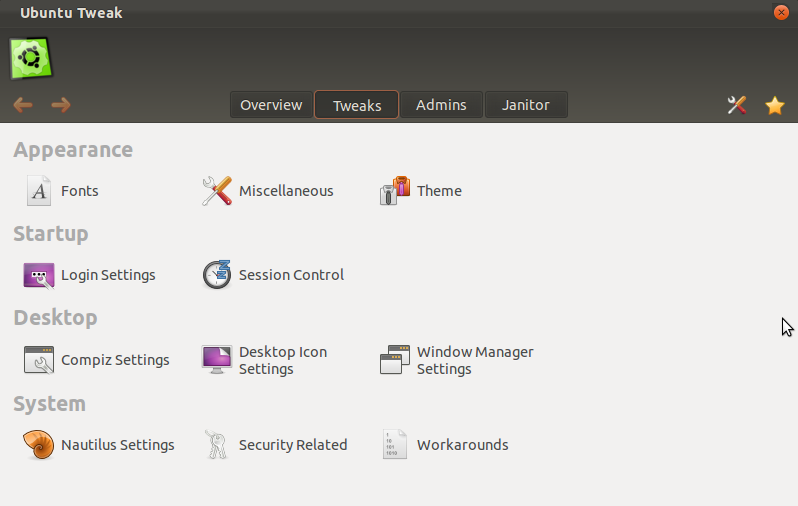The width and height of the screenshot is (798, 506).
Task: Open Login Settings icon
Action: coord(39,275)
